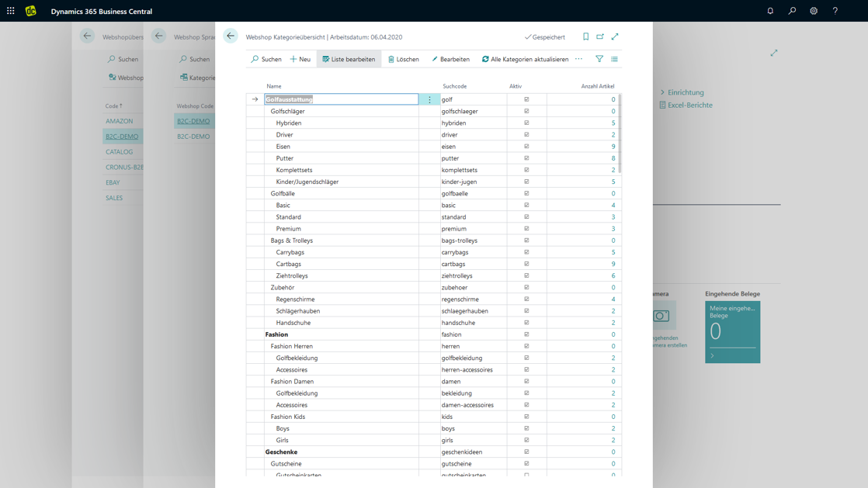Click Neu to add a category
868x488 pixels.
[x=300, y=59]
